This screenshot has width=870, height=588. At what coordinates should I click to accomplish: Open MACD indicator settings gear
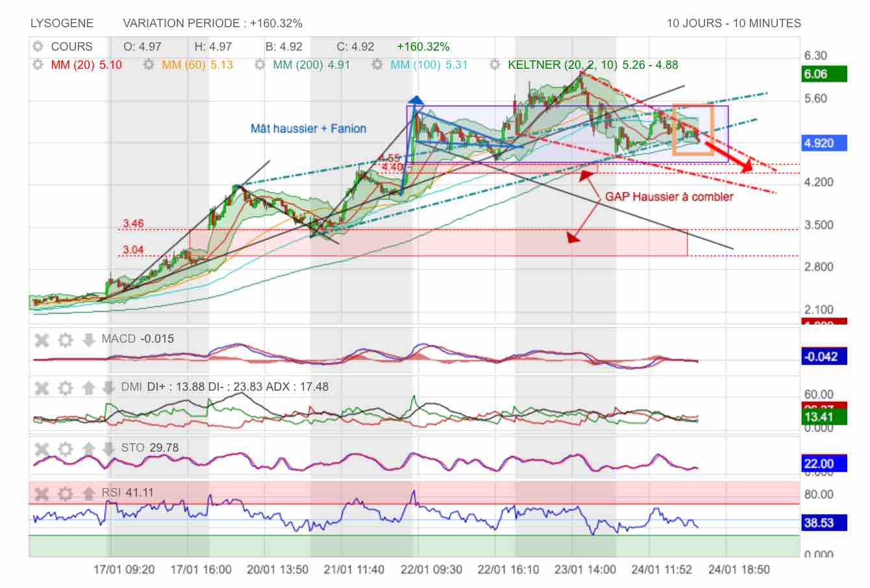tap(65, 339)
